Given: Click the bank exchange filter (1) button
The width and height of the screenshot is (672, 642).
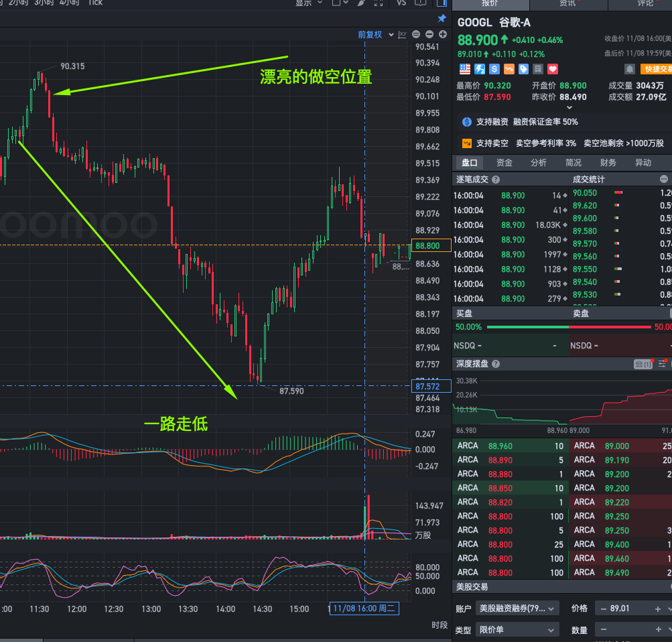Looking at the screenshot, I should click(643, 365).
